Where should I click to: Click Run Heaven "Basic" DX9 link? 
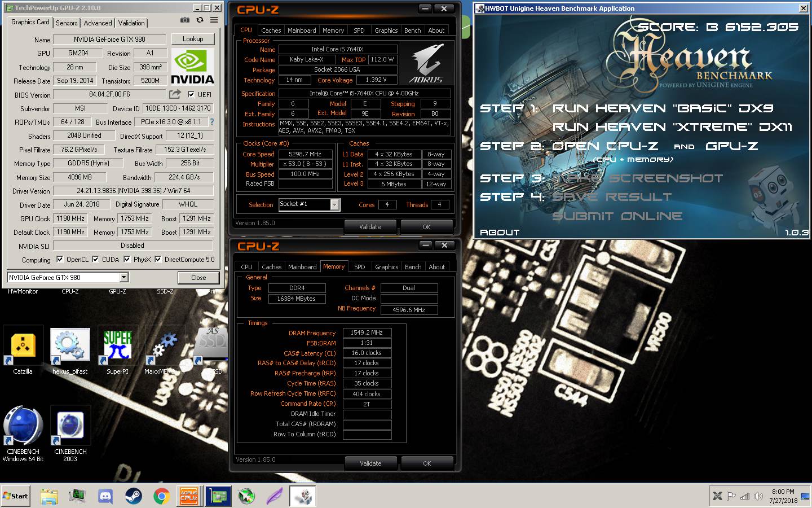pyautogui.click(x=663, y=108)
